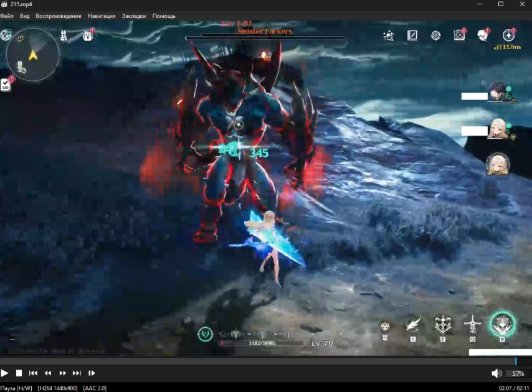Resume playback with the play button

(4, 373)
